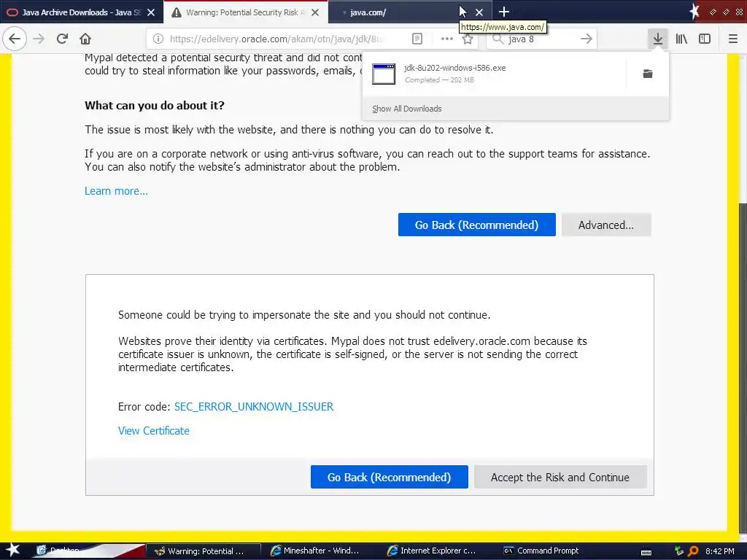Click Show All Downloads
This screenshot has width=747, height=560.
pyautogui.click(x=407, y=109)
